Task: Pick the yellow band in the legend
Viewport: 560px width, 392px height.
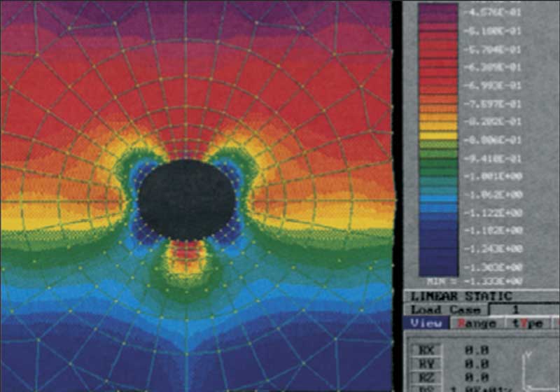Action: click(437, 133)
